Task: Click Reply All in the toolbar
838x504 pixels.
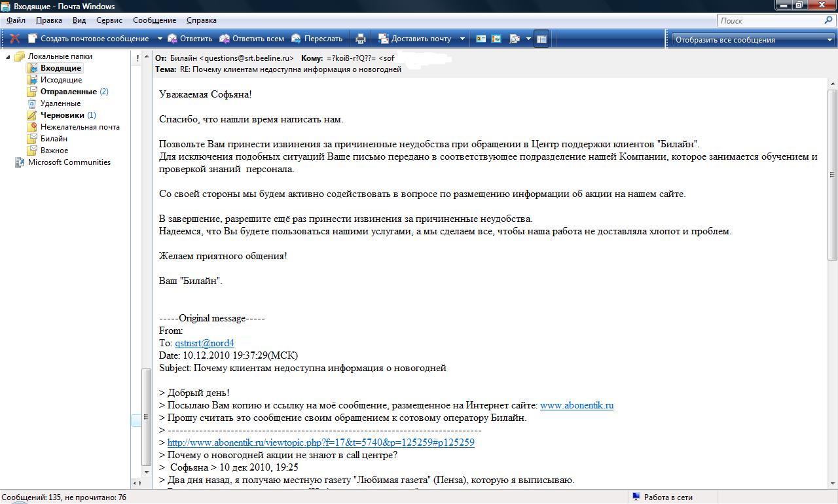Action: [251, 39]
